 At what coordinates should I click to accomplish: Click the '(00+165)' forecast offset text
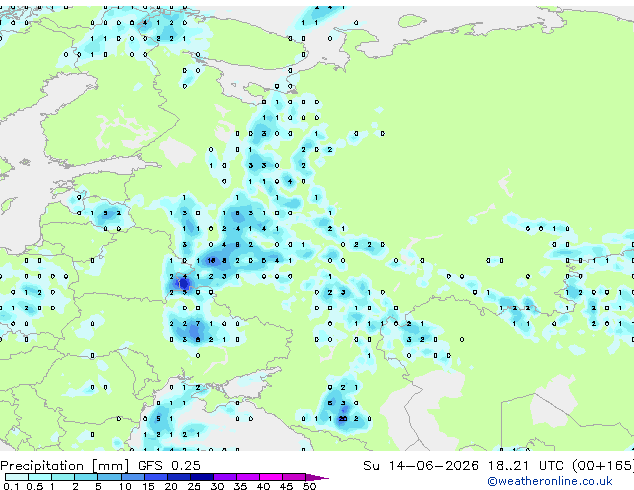click(602, 466)
